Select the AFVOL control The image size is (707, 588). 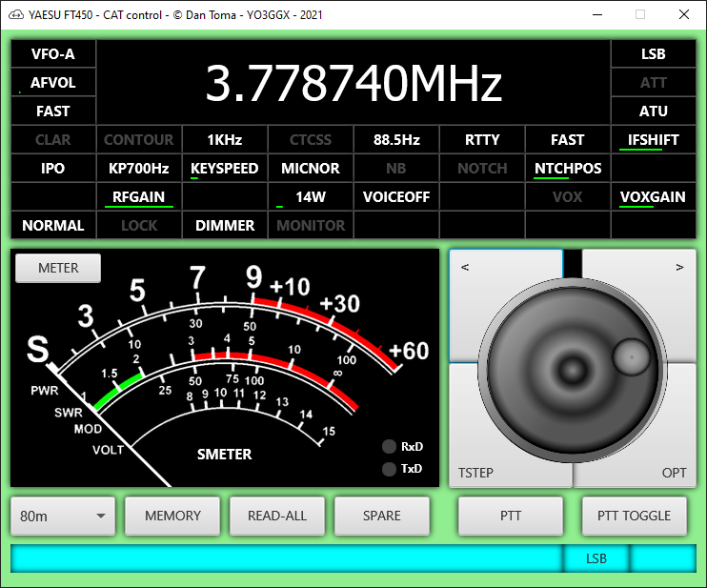coord(53,83)
